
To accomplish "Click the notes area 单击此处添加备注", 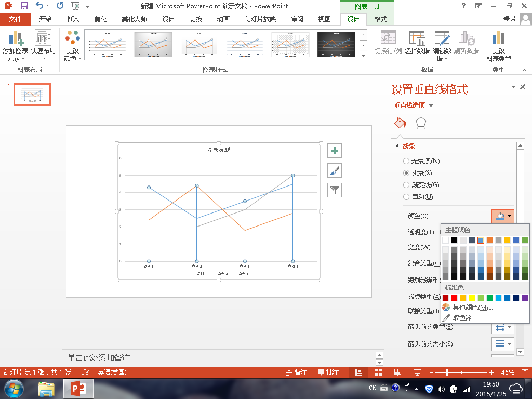I will tap(99, 357).
